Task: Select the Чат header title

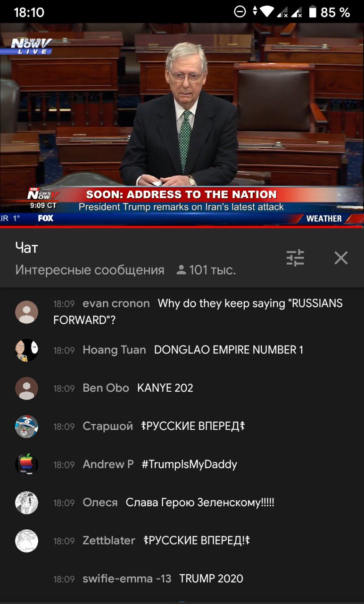Action: pos(26,247)
